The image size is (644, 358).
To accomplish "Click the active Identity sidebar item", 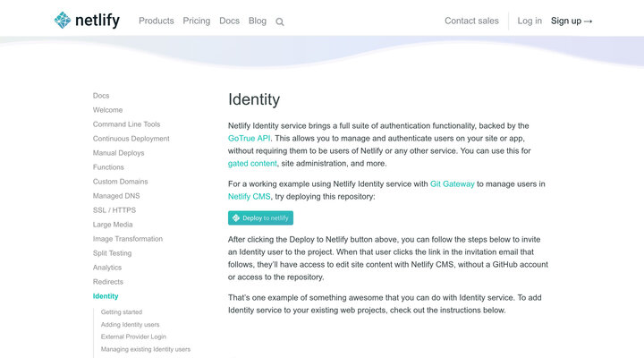I will [106, 296].
